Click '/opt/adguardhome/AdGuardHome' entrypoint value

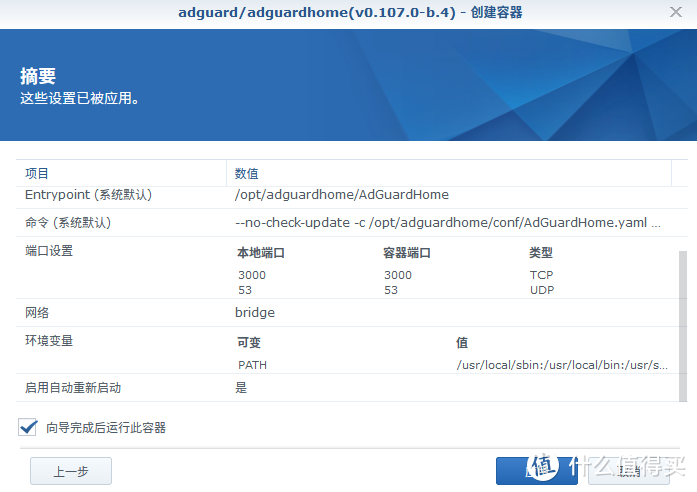point(342,195)
